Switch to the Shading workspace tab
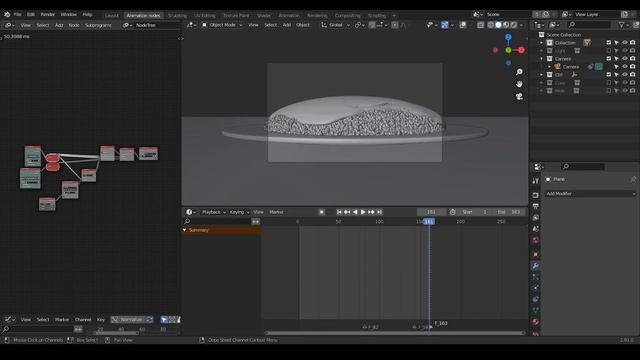This screenshot has height=360, width=640. click(264, 16)
